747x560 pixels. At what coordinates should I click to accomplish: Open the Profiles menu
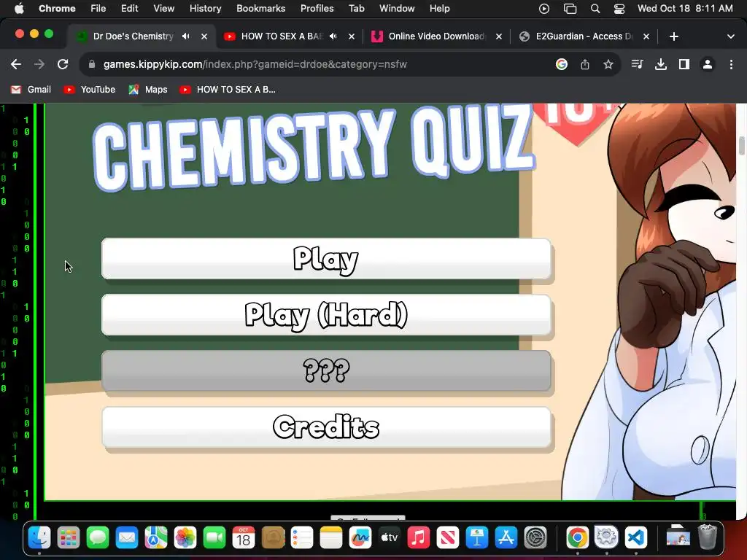coord(317,9)
